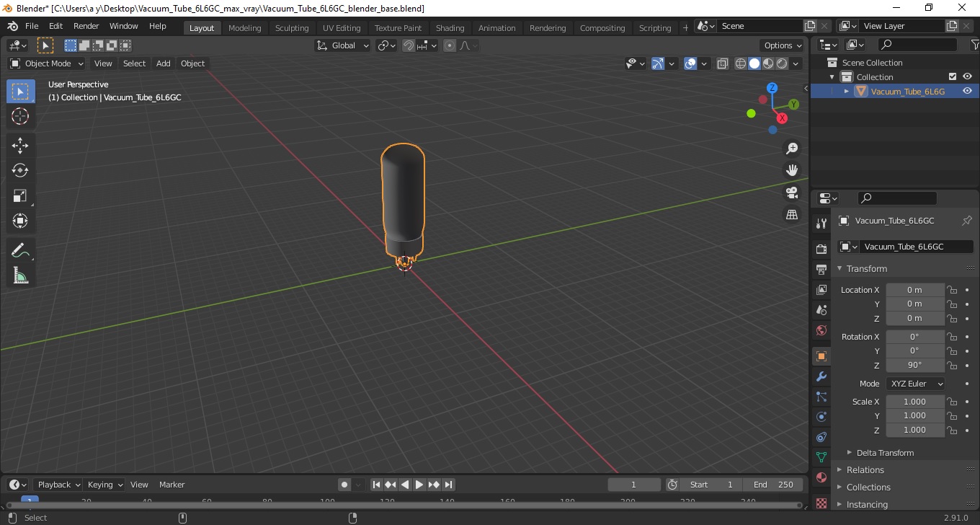Switch to wireframe viewport shading
Image resolution: width=980 pixels, height=525 pixels.
pos(740,63)
